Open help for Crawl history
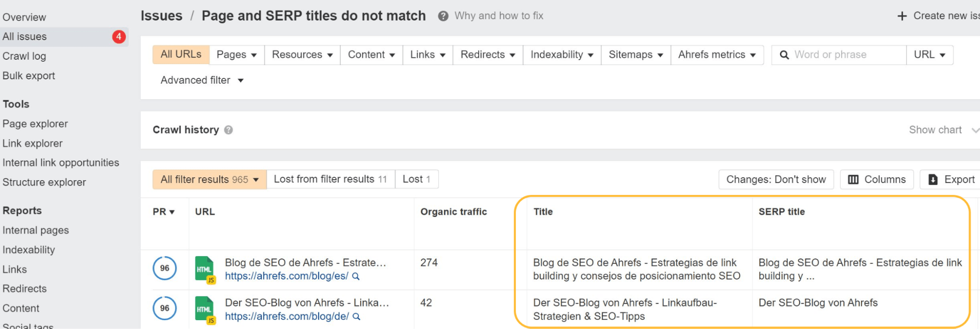The image size is (980, 329). tap(227, 130)
